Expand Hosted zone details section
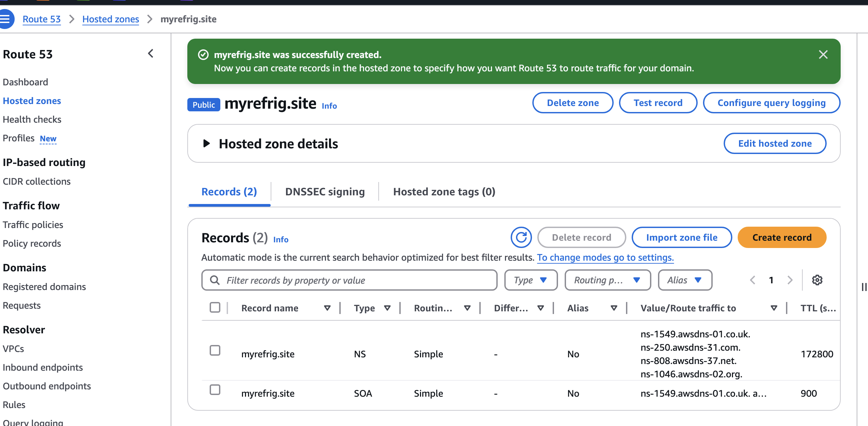 pyautogui.click(x=207, y=144)
